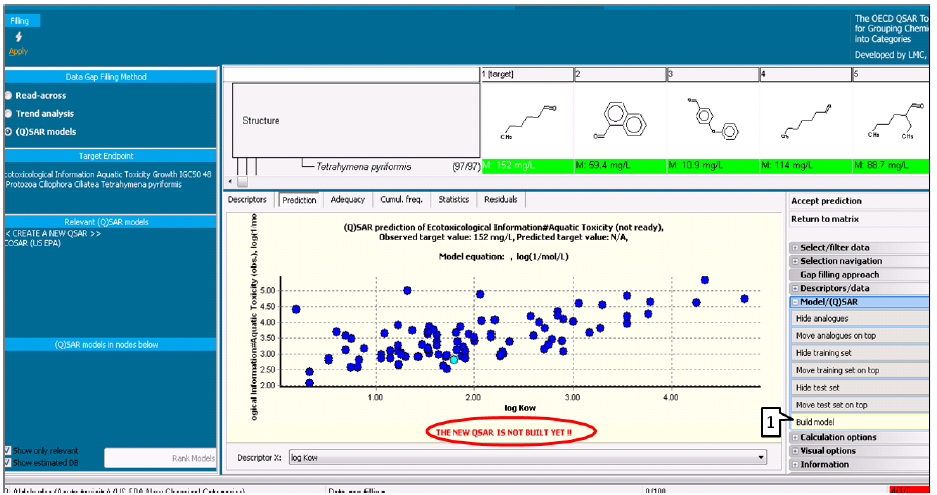Select the chemical structure in column 4
Screen dimensions: 937x495
[x=805, y=121]
